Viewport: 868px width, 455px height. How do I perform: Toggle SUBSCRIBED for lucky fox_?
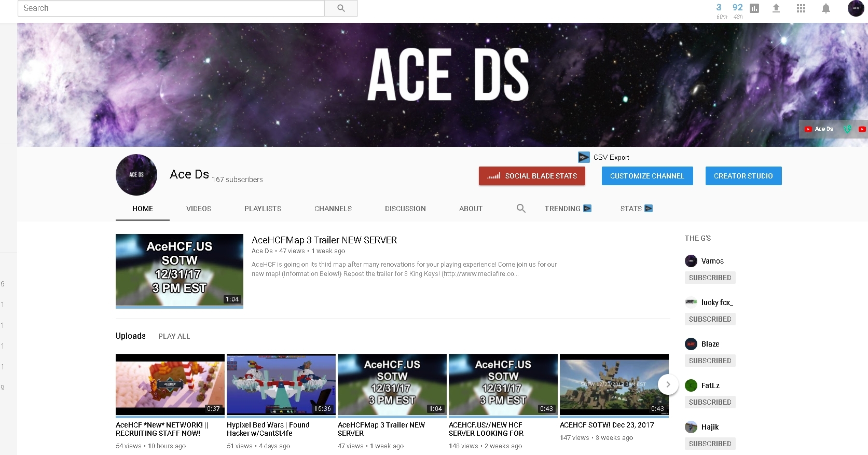click(710, 319)
